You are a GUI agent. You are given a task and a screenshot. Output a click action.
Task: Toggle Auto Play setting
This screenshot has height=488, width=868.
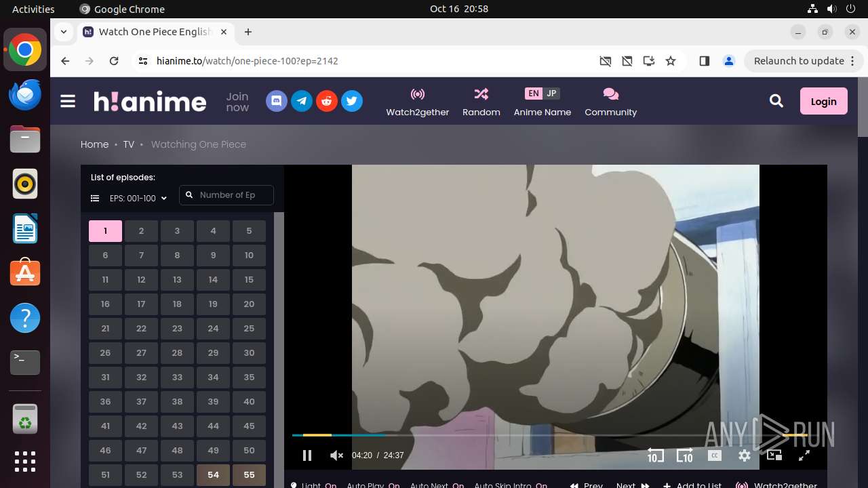point(373,485)
